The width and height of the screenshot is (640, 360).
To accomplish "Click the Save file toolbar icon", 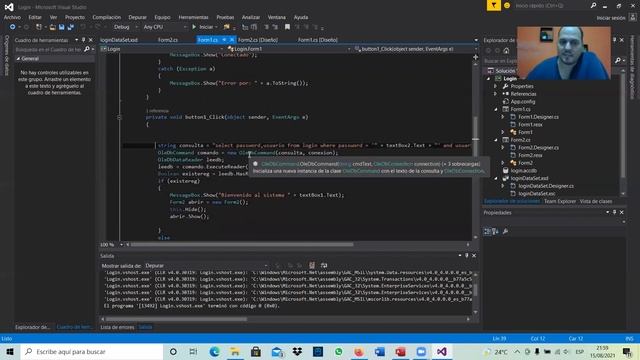I will 62,27.
